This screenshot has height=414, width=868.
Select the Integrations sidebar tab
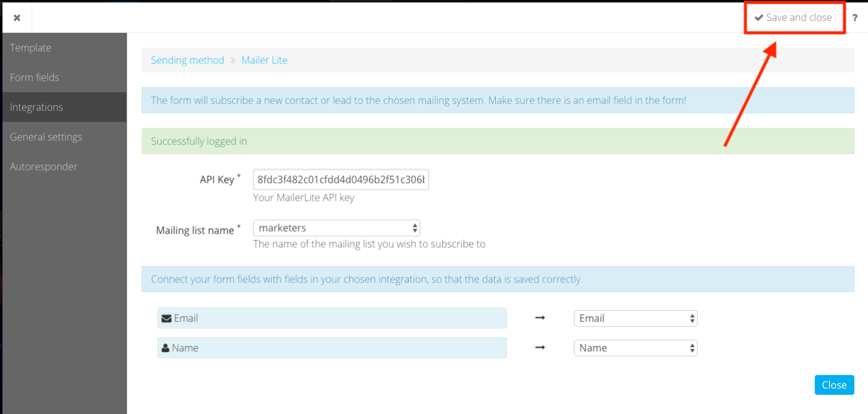pyautogui.click(x=64, y=107)
